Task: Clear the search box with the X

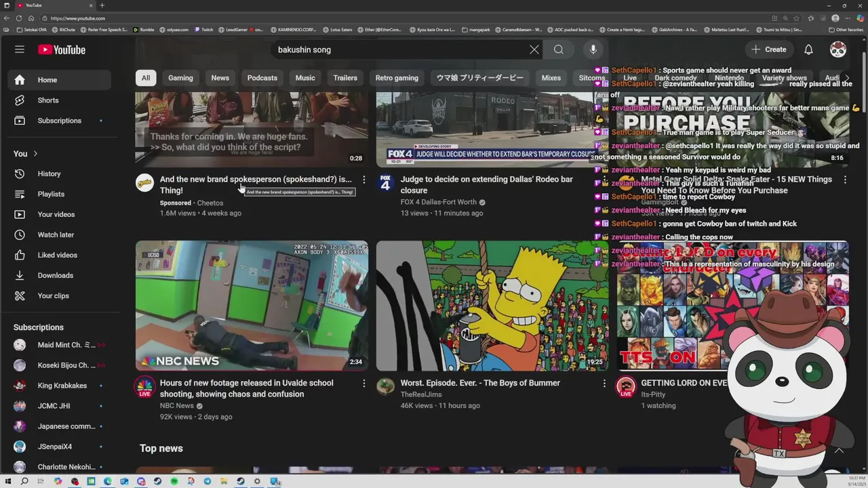Action: [534, 49]
